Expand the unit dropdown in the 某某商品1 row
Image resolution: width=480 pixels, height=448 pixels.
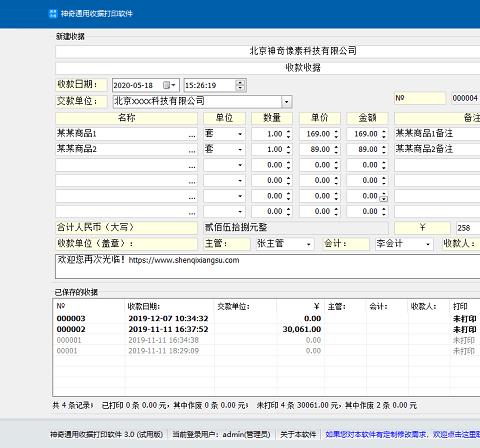[x=240, y=134]
